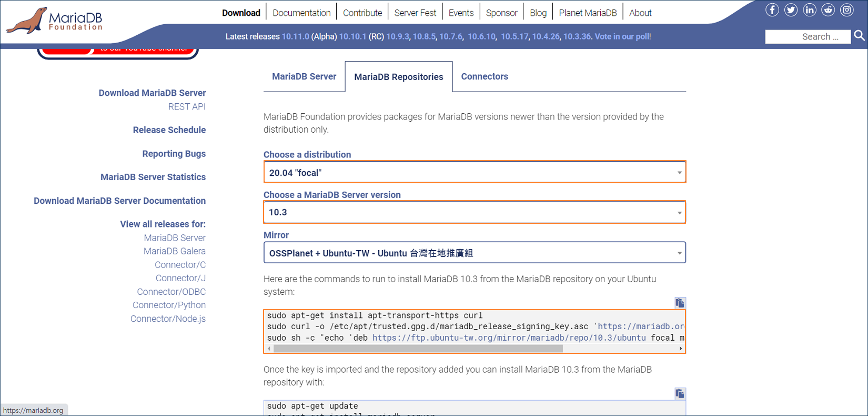Copy the apt-get update install commands
The height and width of the screenshot is (416, 868).
[x=680, y=393]
